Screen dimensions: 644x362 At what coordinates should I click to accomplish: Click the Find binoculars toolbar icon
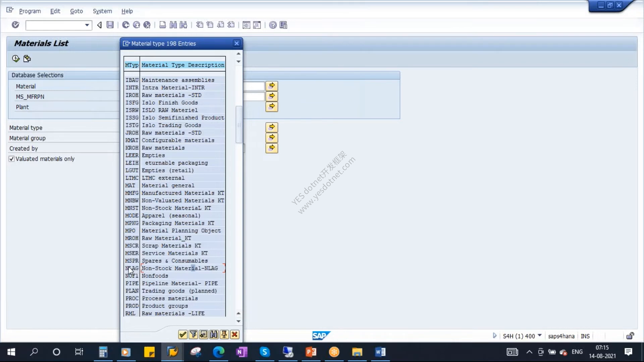(173, 25)
